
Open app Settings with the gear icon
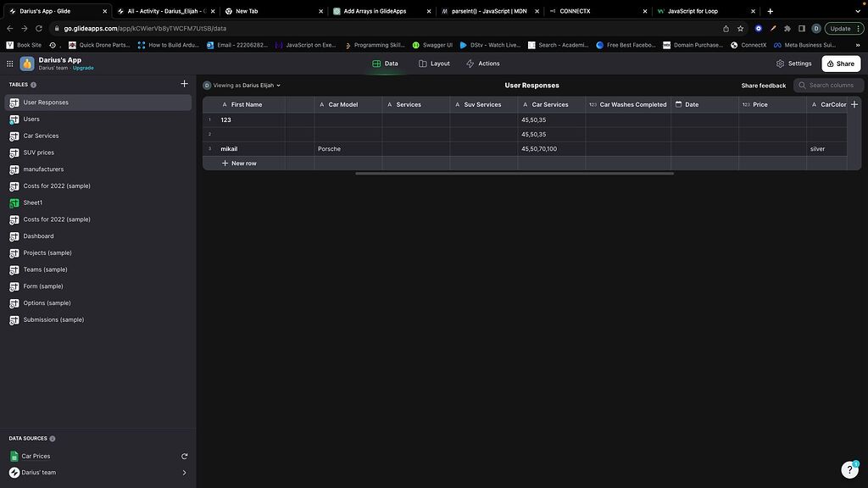[794, 63]
